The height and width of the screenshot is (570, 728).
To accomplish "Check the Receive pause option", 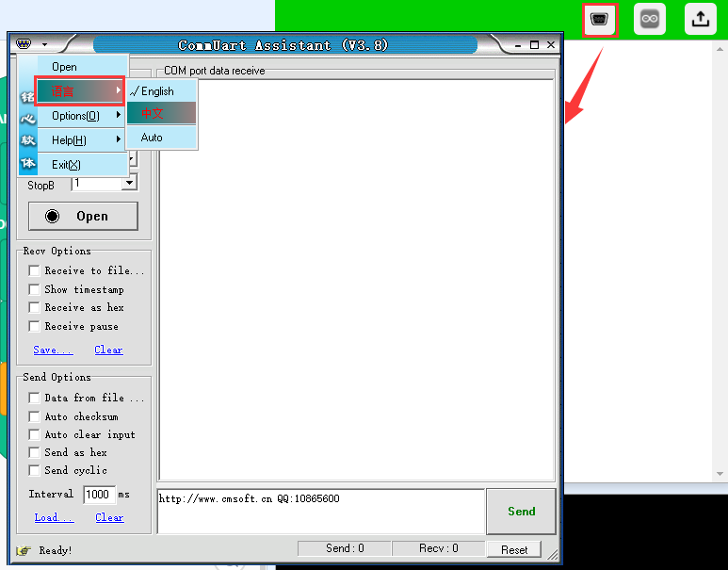I will click(34, 327).
